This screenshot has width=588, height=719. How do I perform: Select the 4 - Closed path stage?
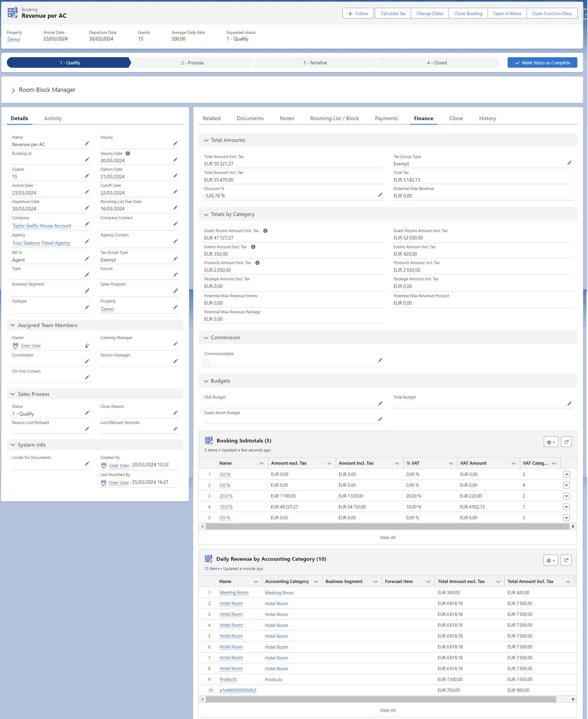coord(437,63)
